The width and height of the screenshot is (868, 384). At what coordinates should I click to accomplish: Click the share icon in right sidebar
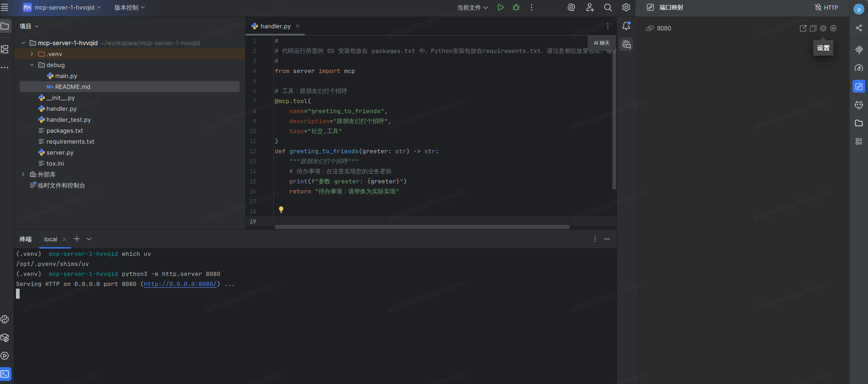[x=858, y=28]
